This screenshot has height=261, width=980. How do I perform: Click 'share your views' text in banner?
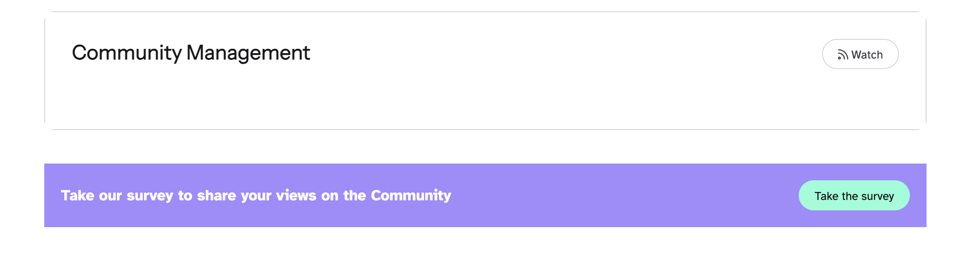(x=256, y=196)
